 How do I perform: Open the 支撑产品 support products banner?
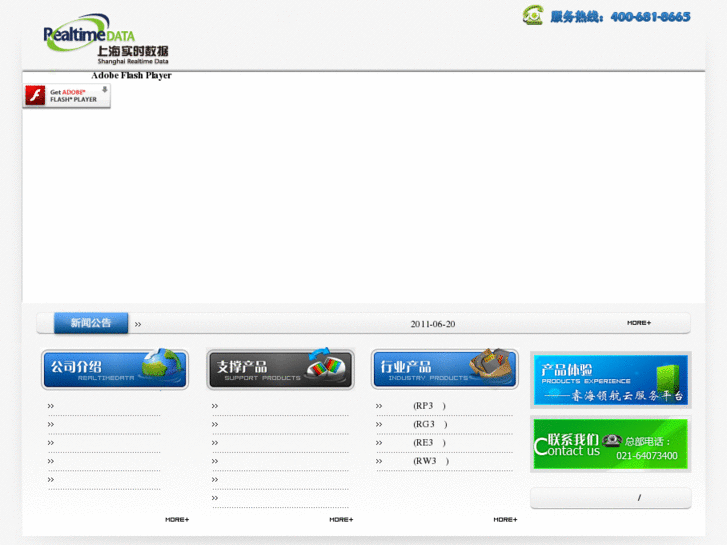click(x=280, y=370)
